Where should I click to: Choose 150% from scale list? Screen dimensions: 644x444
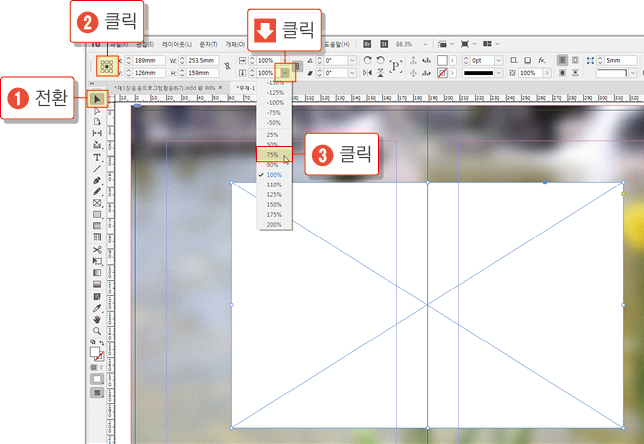tap(274, 205)
